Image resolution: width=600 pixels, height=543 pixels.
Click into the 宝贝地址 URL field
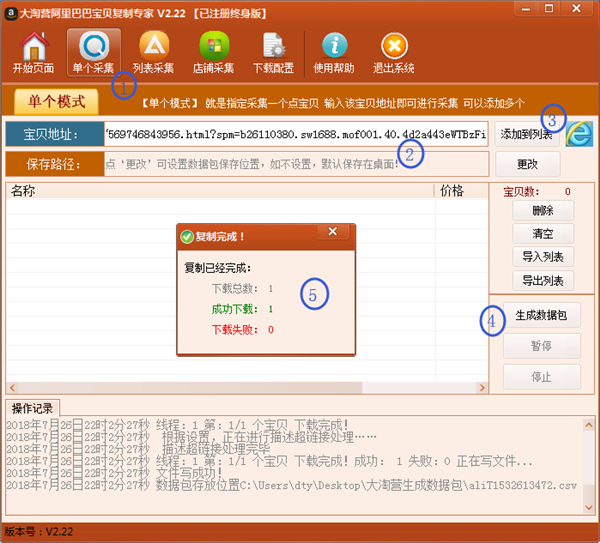[x=296, y=135]
